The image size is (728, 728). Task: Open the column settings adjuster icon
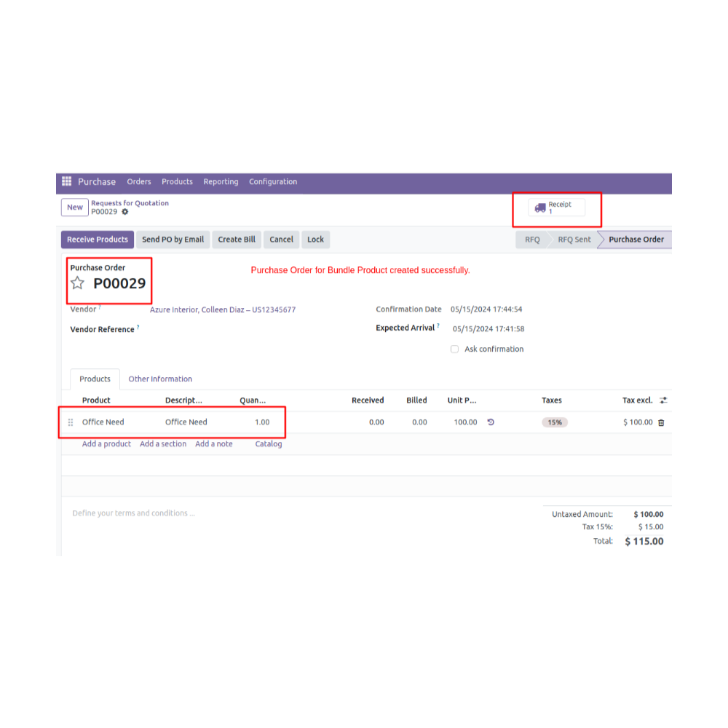click(663, 400)
